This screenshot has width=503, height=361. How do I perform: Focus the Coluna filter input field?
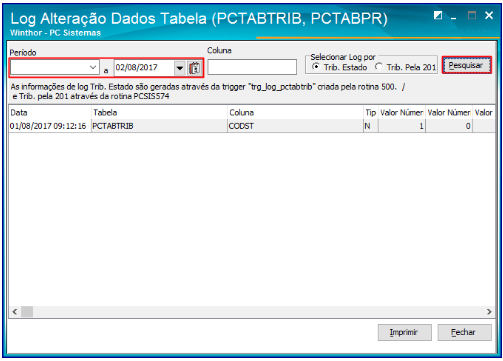click(x=252, y=67)
